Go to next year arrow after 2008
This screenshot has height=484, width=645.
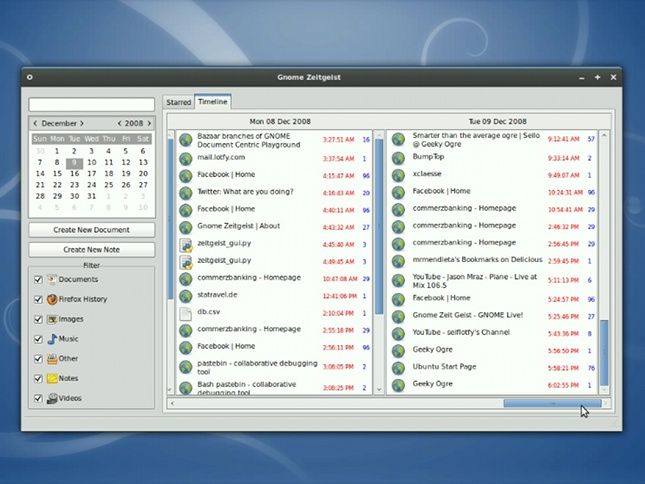[149, 123]
